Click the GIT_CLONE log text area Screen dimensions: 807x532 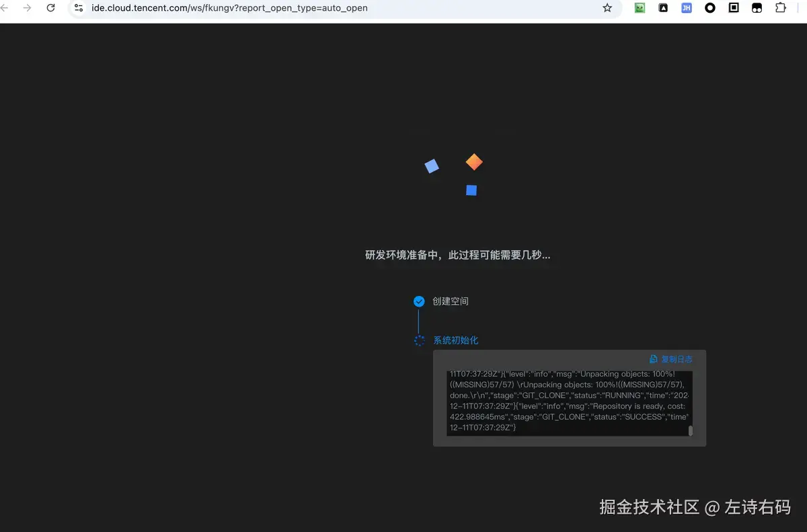point(569,403)
